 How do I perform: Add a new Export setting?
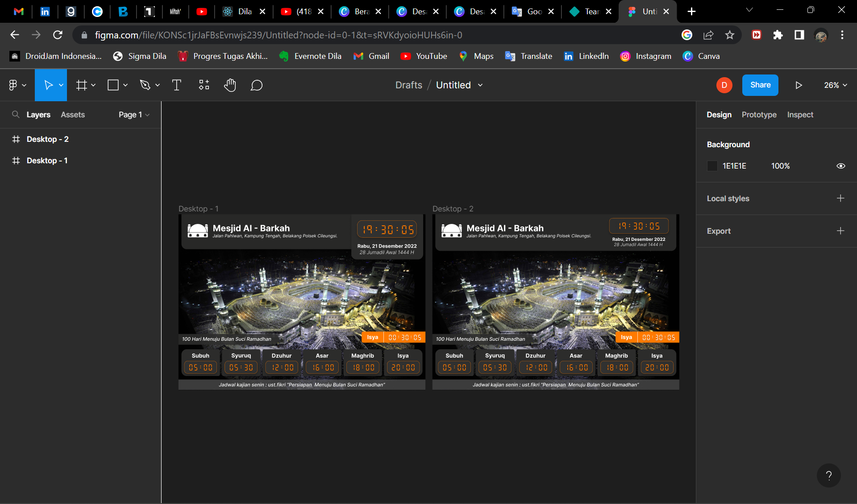840,231
